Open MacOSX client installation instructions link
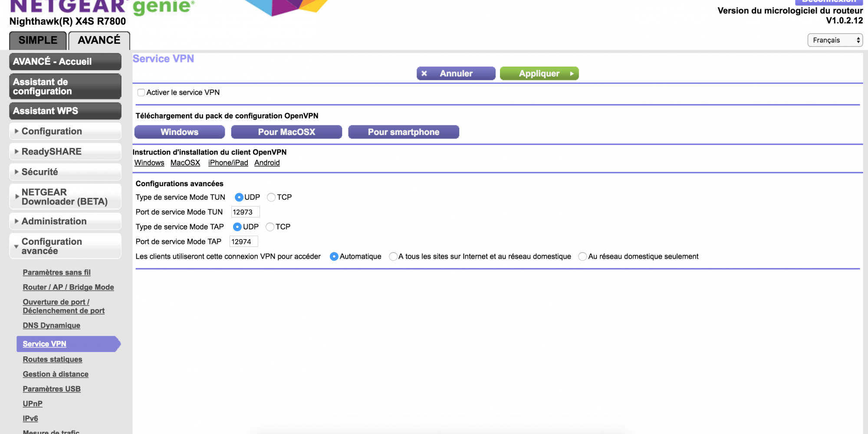The width and height of the screenshot is (868, 434). 185,163
